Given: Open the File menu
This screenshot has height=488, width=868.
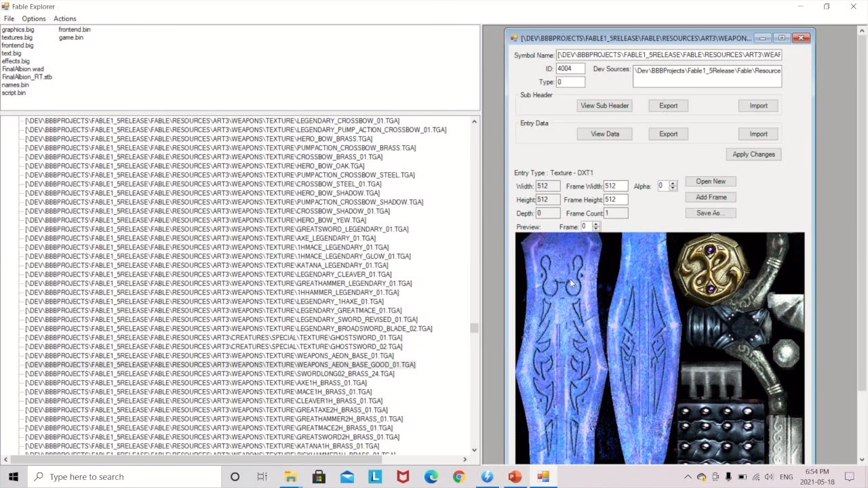Looking at the screenshot, I should (9, 18).
